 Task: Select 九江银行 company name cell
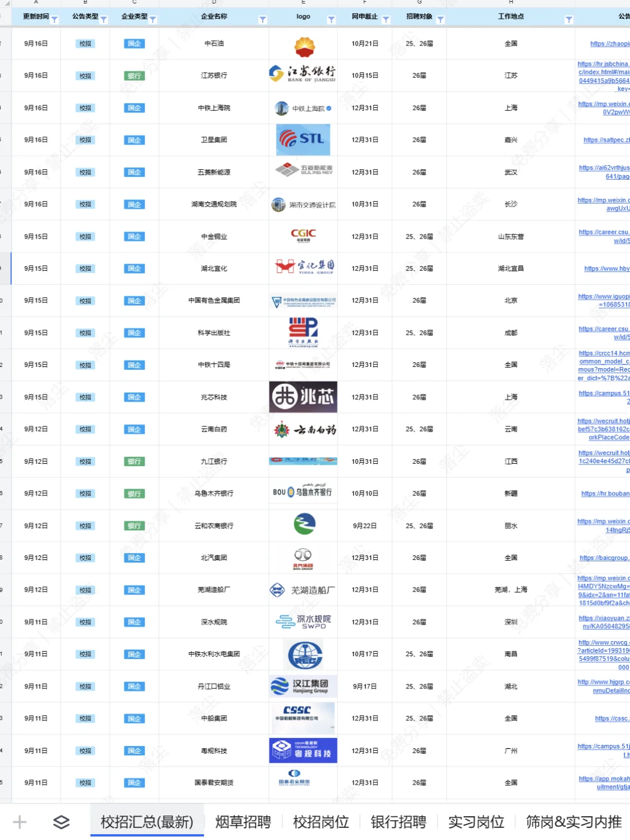(x=214, y=461)
